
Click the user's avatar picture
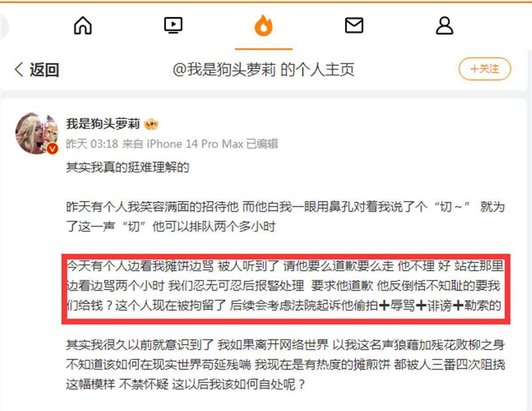tap(37, 133)
